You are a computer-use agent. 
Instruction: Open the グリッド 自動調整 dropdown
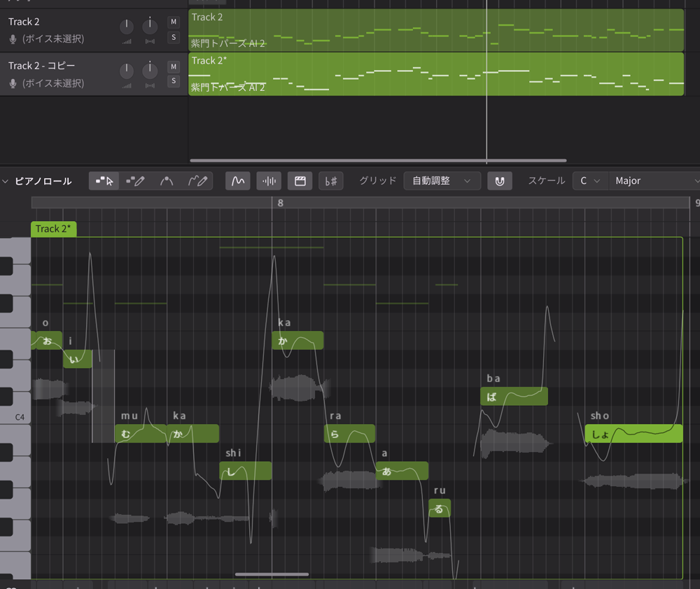(442, 181)
